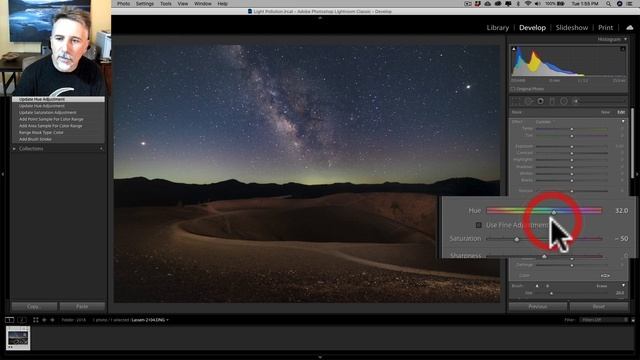Go back using filmstrip left arrow

44,320
